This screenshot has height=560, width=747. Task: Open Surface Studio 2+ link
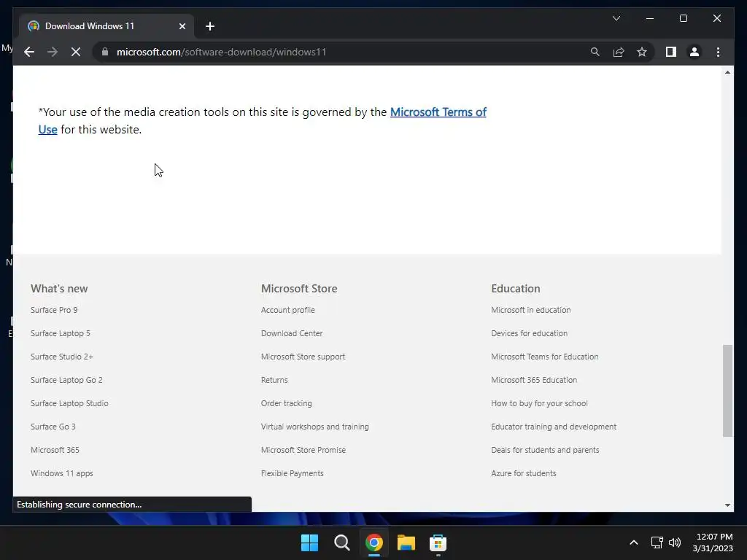click(62, 357)
